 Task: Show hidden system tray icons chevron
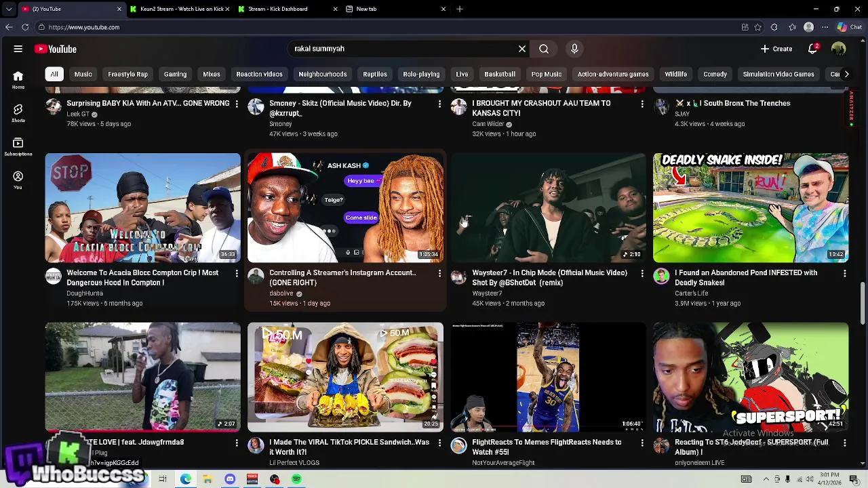coord(765,479)
